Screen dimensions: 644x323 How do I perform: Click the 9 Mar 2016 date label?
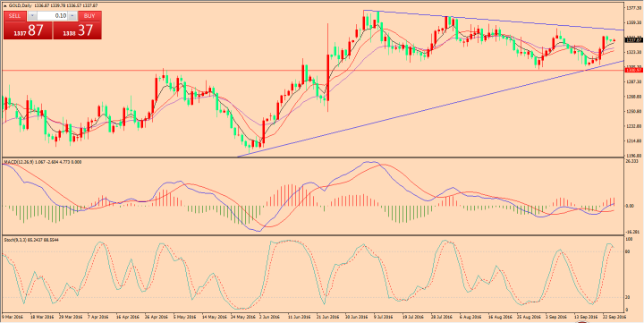click(x=12, y=318)
